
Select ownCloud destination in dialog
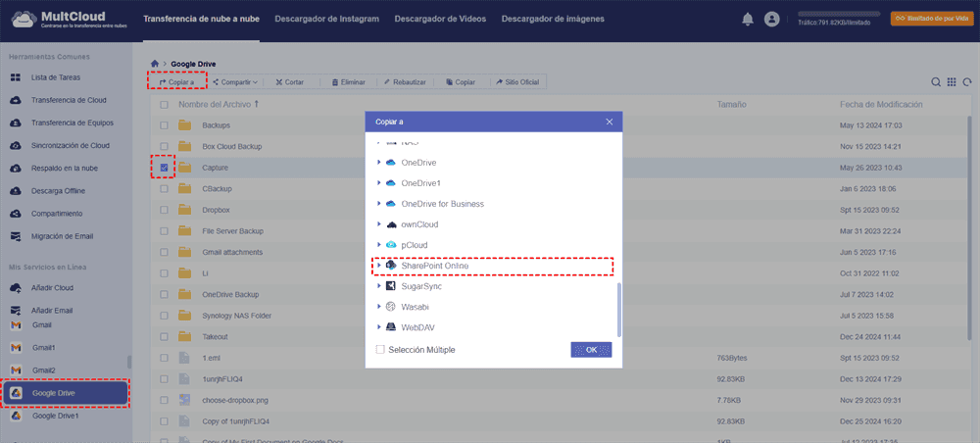[419, 224]
